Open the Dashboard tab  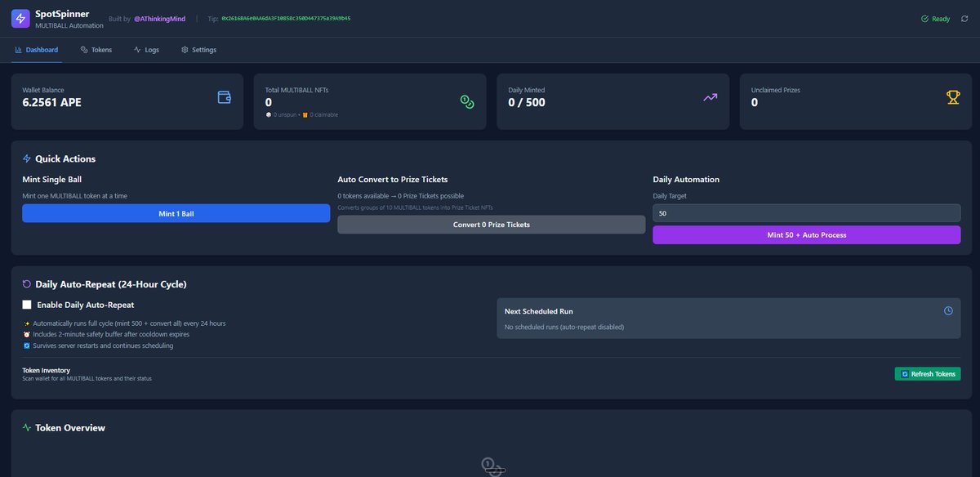pyautogui.click(x=36, y=50)
